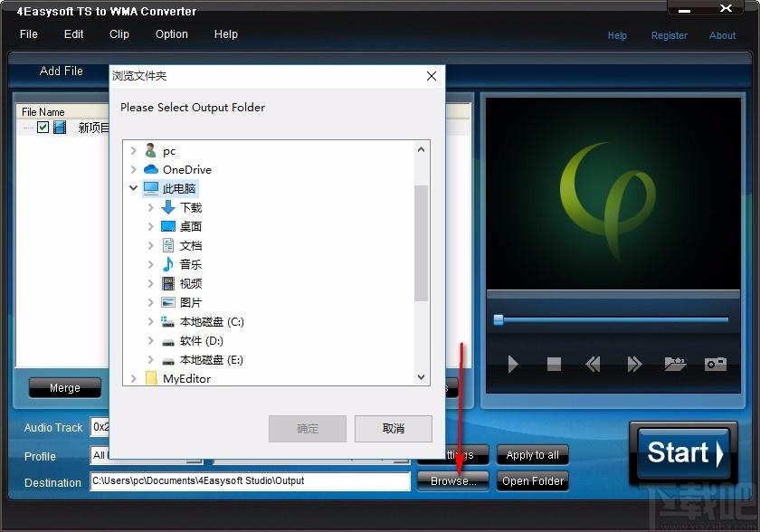
Task: Expand the 文档 folder node
Action: pos(151,245)
